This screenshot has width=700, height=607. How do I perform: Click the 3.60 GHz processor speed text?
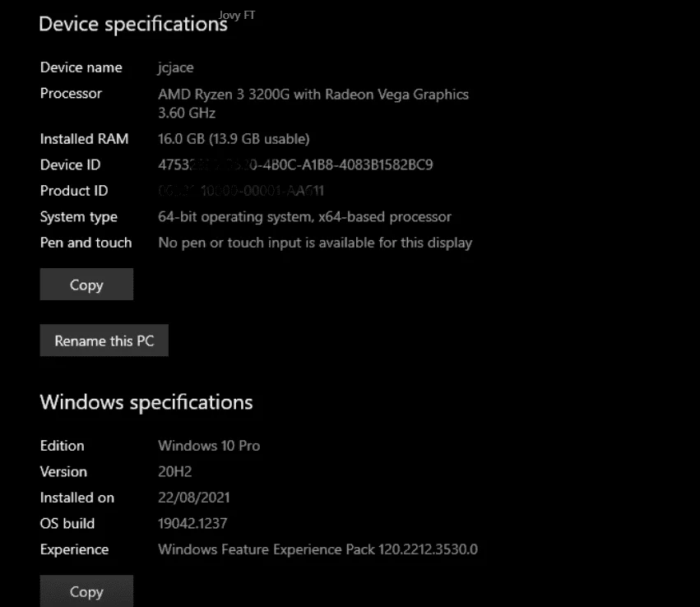[x=187, y=113]
